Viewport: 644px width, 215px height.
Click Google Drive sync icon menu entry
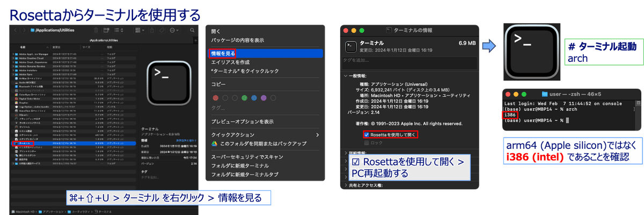click(x=213, y=144)
